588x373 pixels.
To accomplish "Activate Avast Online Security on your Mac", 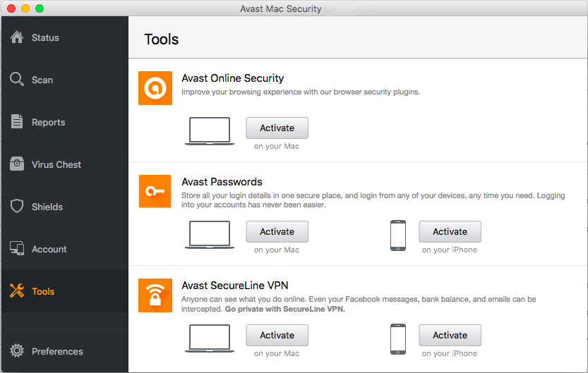I will tap(277, 128).
